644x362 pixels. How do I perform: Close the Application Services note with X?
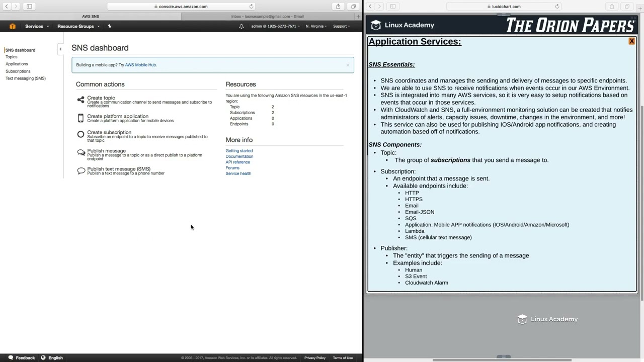(631, 41)
